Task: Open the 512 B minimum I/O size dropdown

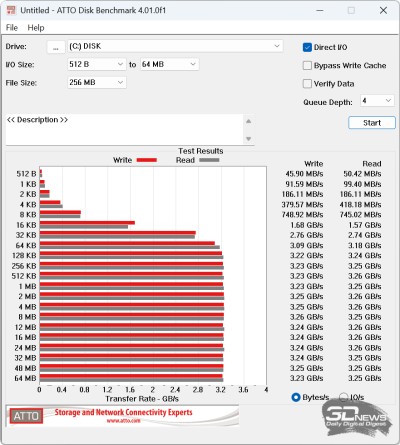Action: click(x=97, y=64)
